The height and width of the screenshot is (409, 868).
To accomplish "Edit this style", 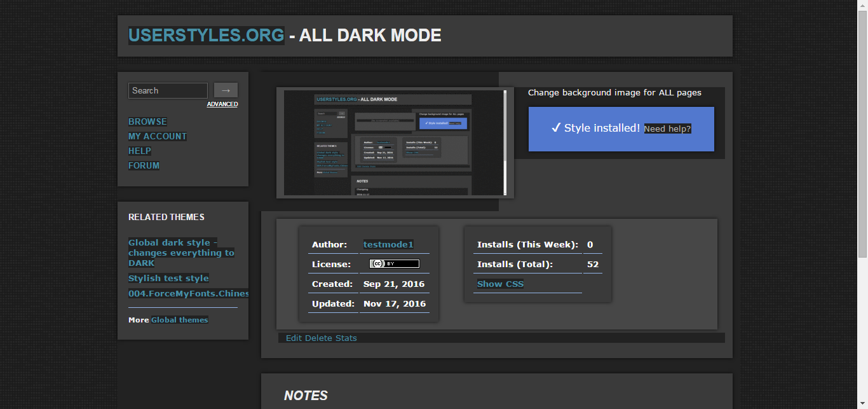I will [294, 338].
